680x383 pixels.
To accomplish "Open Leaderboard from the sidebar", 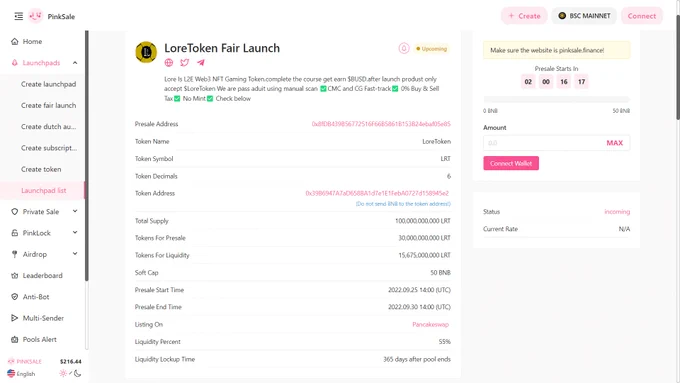I will tap(42, 275).
